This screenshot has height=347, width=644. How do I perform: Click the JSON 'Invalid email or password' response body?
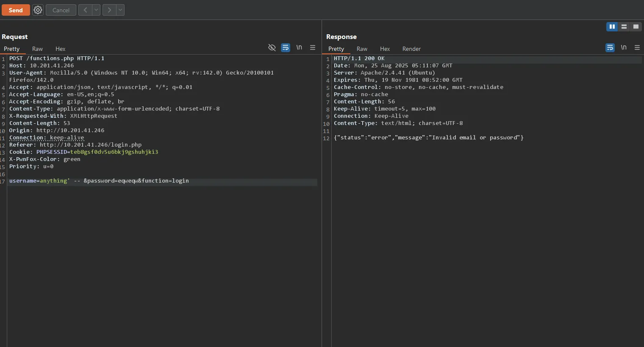429,138
